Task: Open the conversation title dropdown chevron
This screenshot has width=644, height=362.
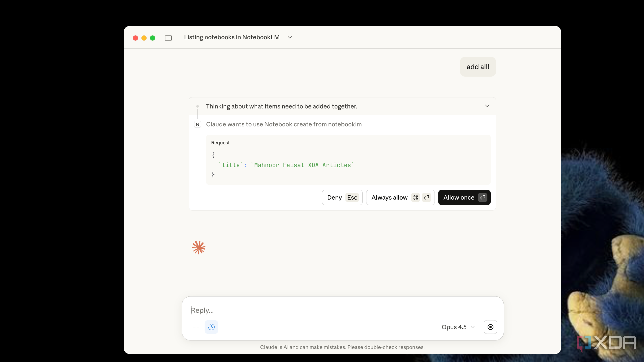Action: coord(290,37)
